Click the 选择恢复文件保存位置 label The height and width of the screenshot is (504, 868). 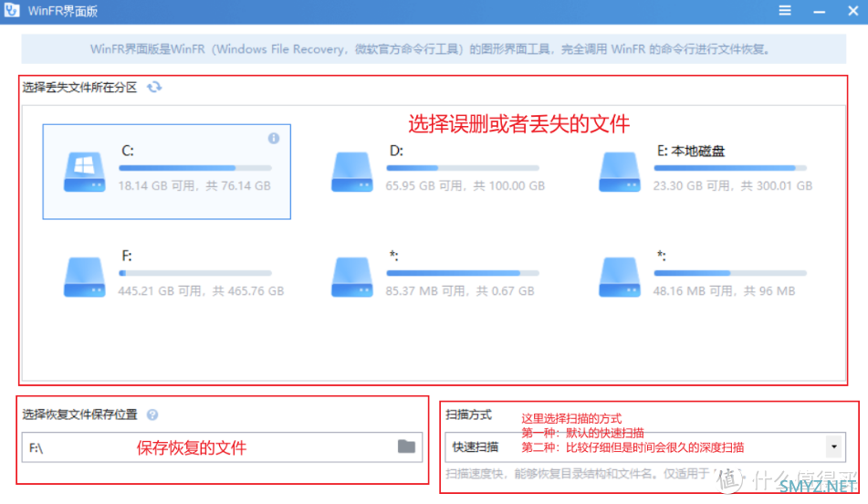[79, 415]
